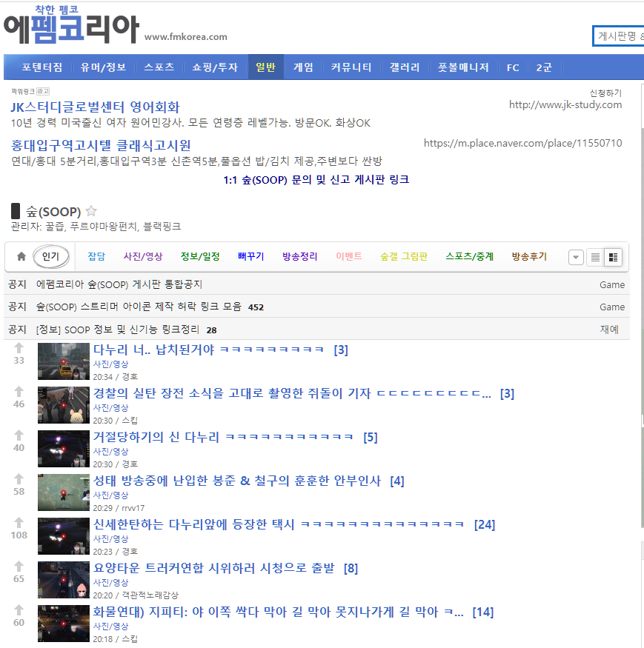Open JK스터디글로벌센터 영어회화 ad link
Image resolution: width=644 pixels, height=648 pixels.
95,107
